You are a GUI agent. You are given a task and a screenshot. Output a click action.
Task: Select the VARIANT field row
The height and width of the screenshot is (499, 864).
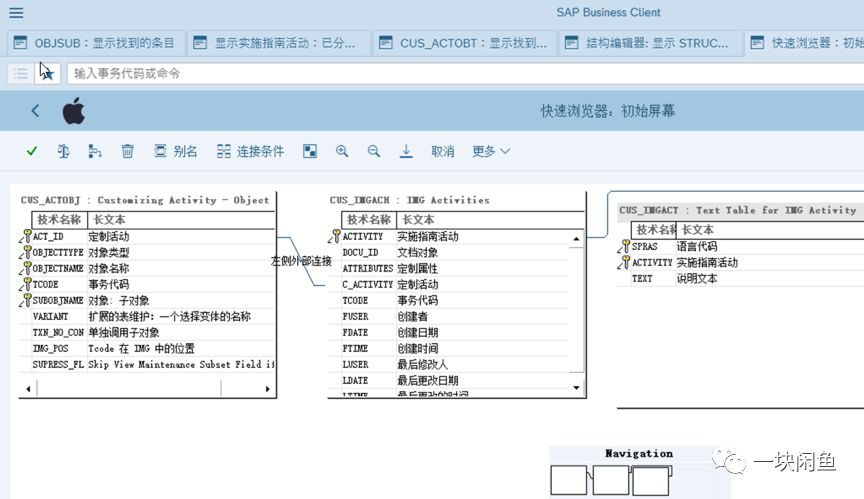point(147,316)
